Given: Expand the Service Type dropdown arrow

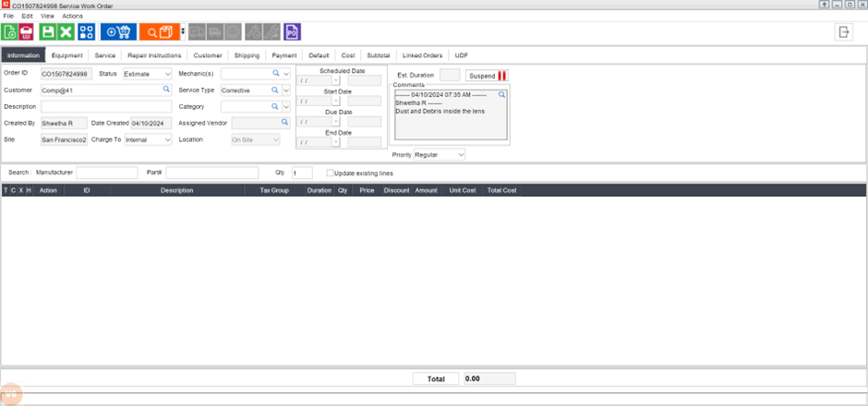Looking at the screenshot, I should tap(286, 90).
